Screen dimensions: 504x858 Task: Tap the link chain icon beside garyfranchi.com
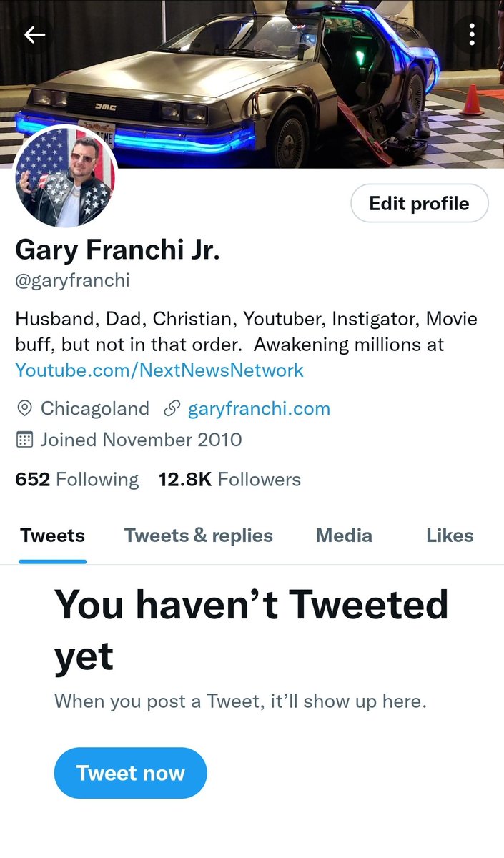[x=171, y=409]
